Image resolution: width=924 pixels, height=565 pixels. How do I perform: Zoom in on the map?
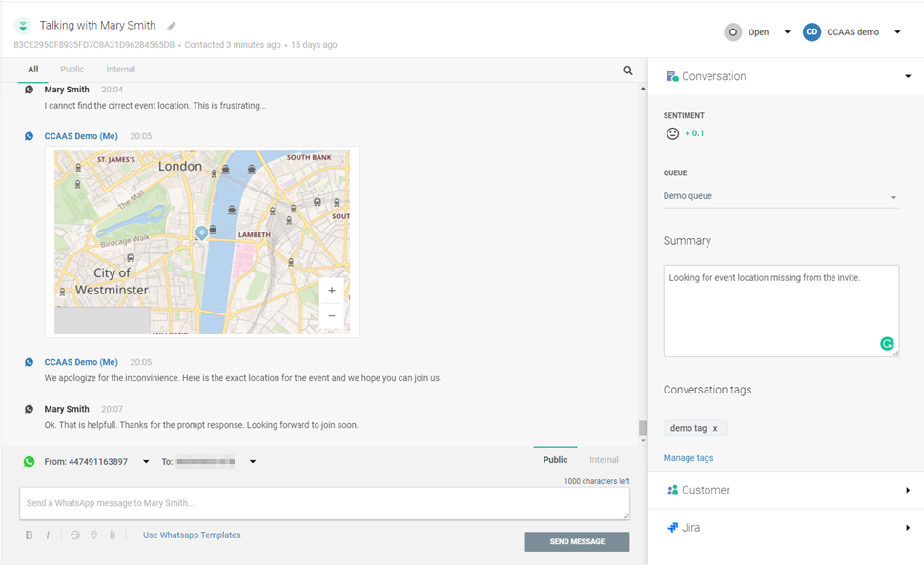tap(331, 291)
